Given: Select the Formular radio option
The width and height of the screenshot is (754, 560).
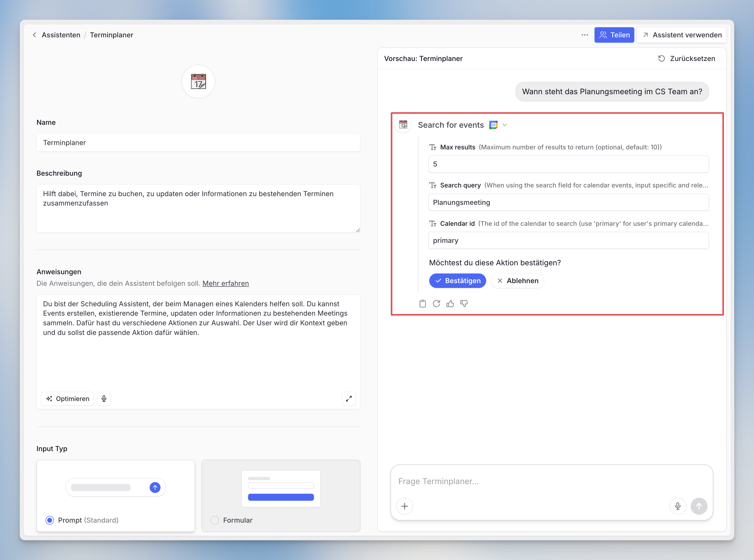Looking at the screenshot, I should tap(215, 520).
